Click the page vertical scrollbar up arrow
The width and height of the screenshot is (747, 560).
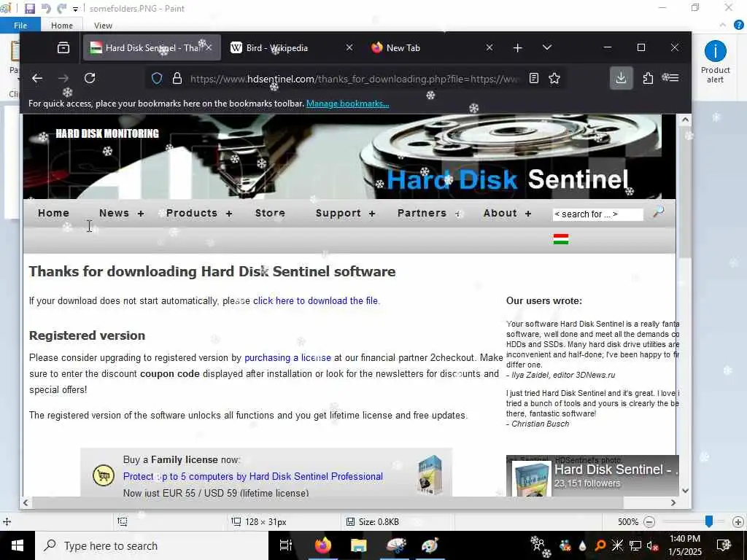coord(685,120)
